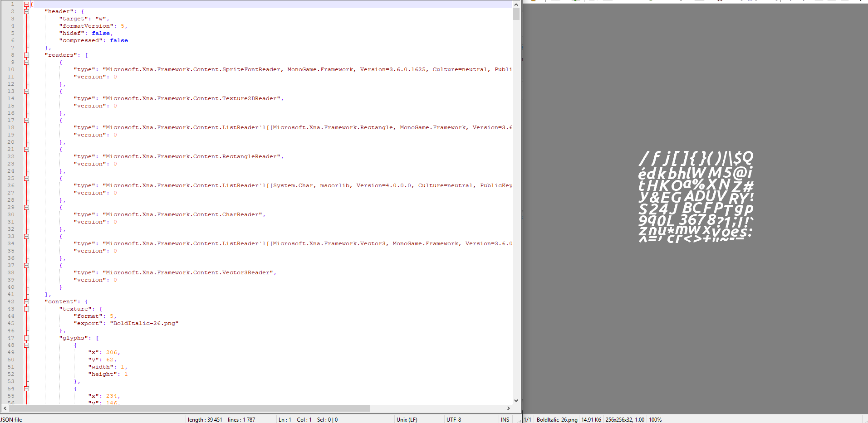Click the "Col : 1" status entry
Image resolution: width=868 pixels, height=423 pixels.
(x=304, y=420)
